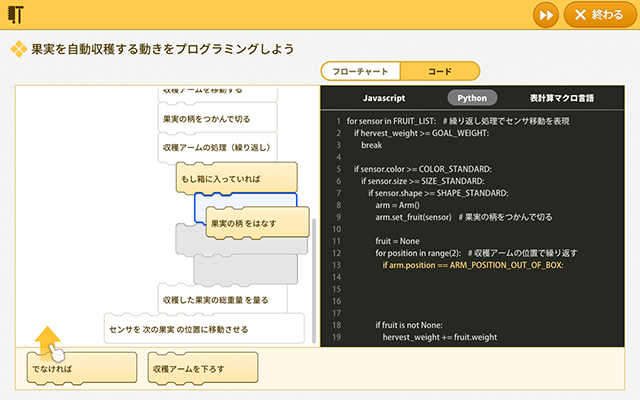Select the 果実の柄をはなす block
640x400 pixels.
click(257, 224)
